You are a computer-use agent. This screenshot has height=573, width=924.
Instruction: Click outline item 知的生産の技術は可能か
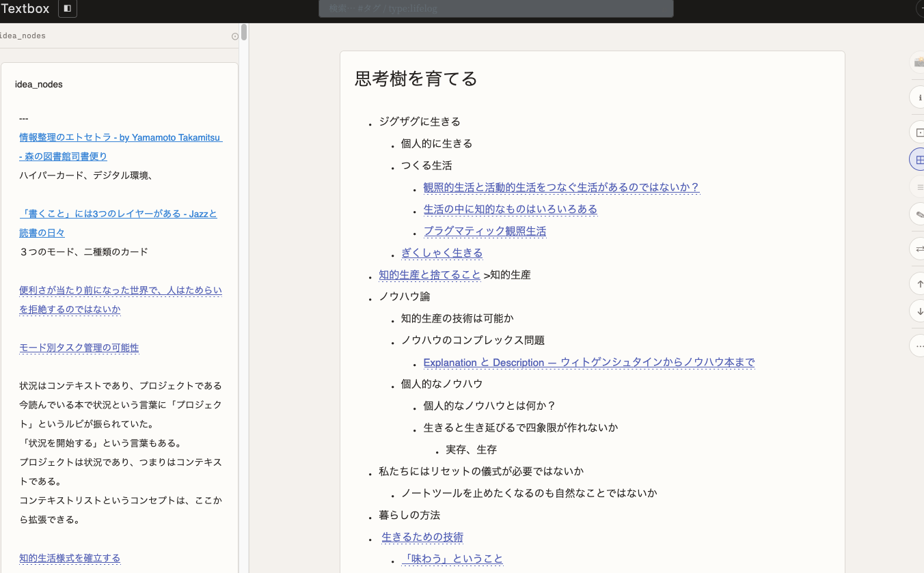coord(457,318)
